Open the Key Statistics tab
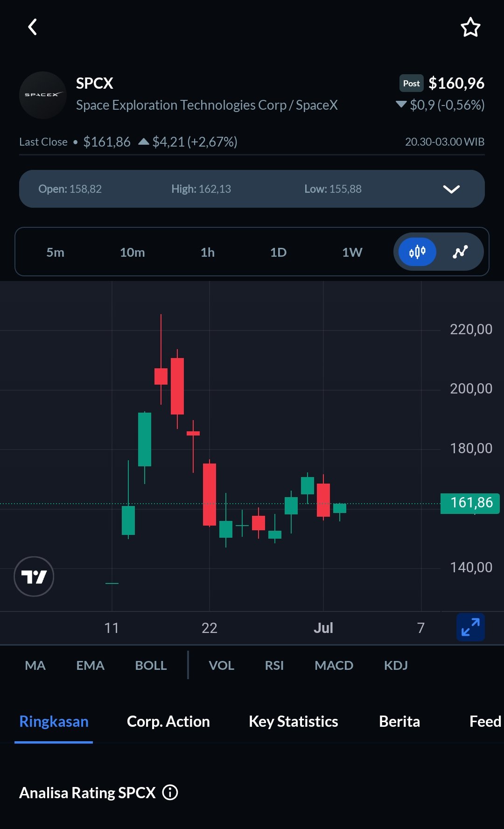Image resolution: width=504 pixels, height=829 pixels. (x=293, y=722)
